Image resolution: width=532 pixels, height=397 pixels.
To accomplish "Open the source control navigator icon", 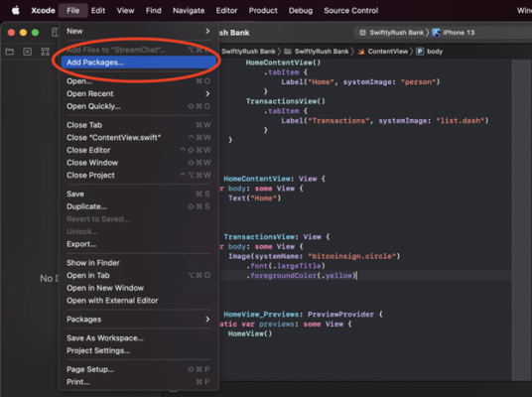I will point(28,52).
